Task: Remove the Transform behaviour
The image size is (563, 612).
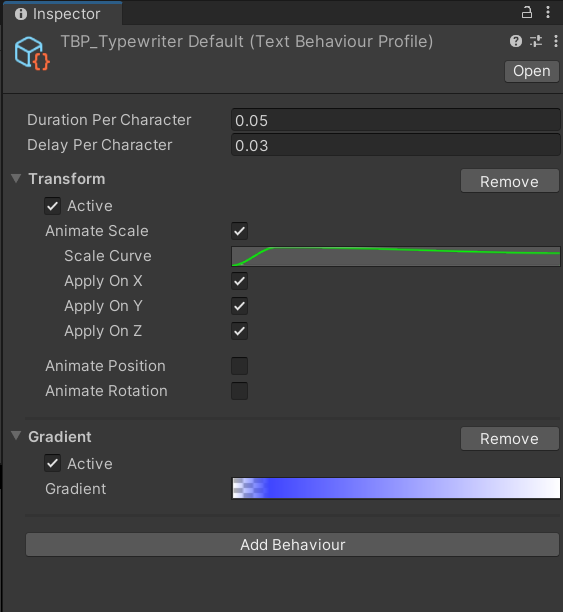Action: point(510,181)
